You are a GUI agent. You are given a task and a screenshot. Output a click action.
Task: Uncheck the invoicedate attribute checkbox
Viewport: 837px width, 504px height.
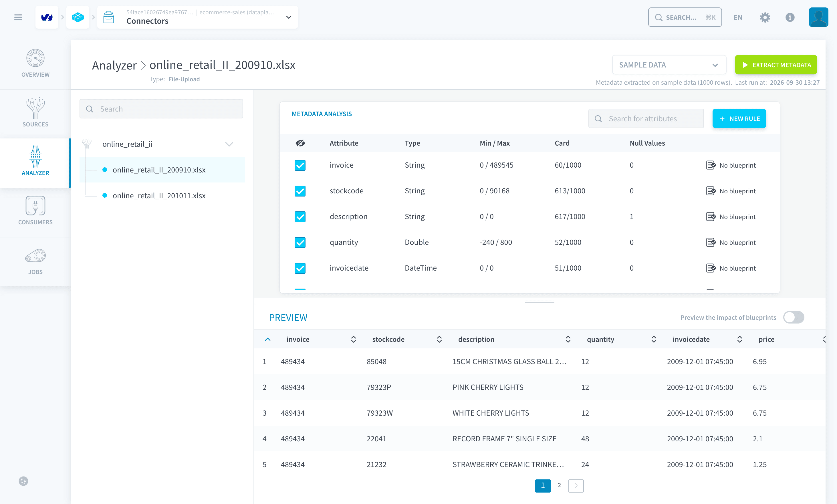[x=300, y=268]
